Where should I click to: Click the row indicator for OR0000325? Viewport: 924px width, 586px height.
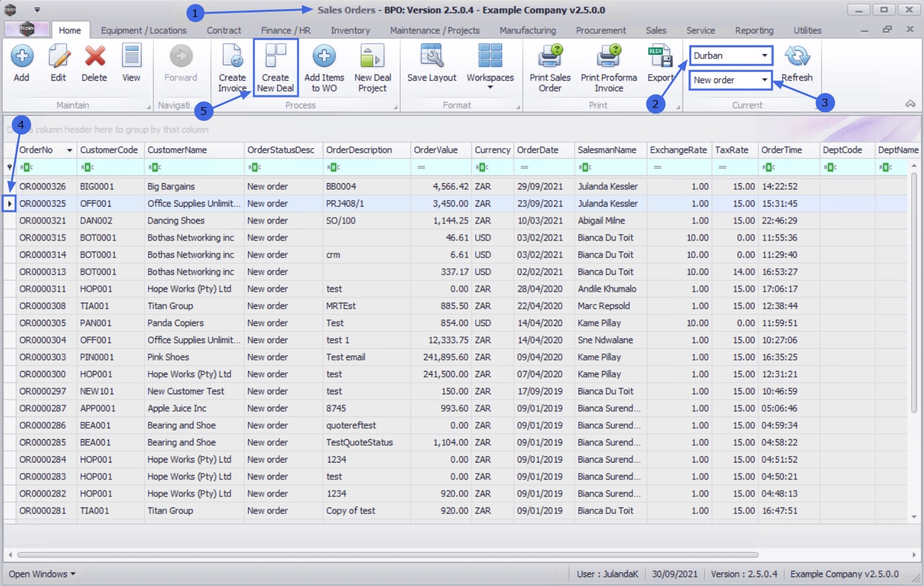click(x=9, y=203)
